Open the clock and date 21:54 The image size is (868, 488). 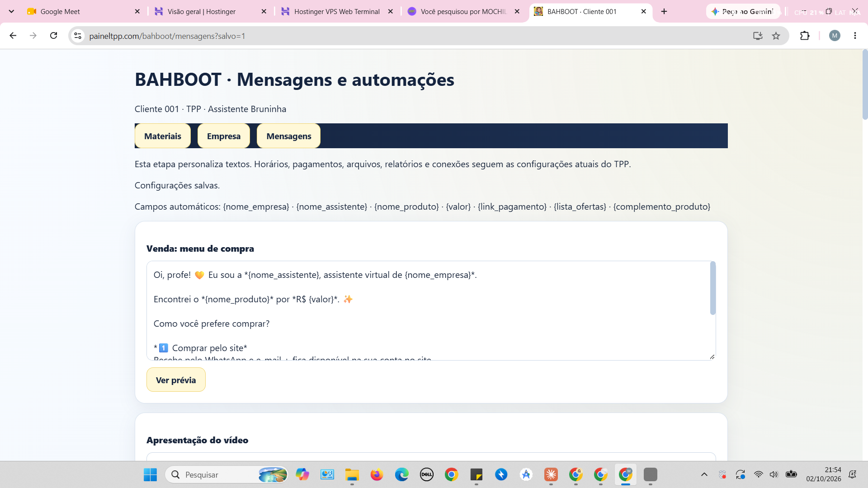824,474
